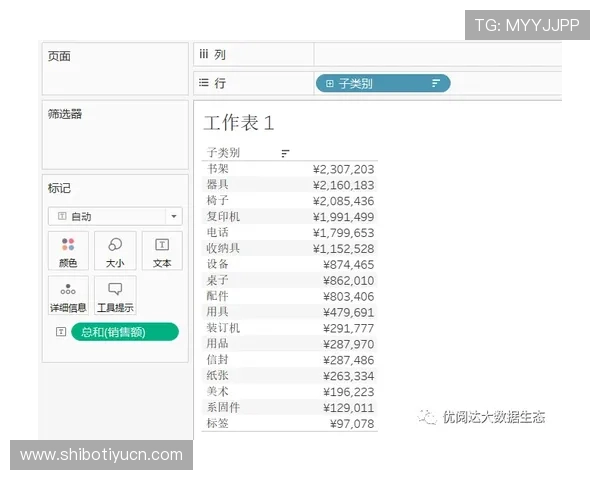The height and width of the screenshot is (480, 600).
Task: Click the worksheet title 工作表 1
Action: point(239,123)
